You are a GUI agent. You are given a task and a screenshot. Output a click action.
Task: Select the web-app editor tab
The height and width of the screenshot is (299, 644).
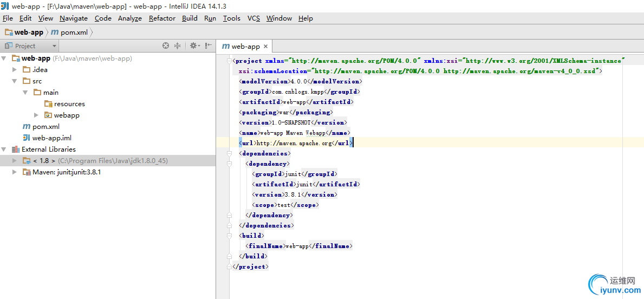tap(244, 47)
